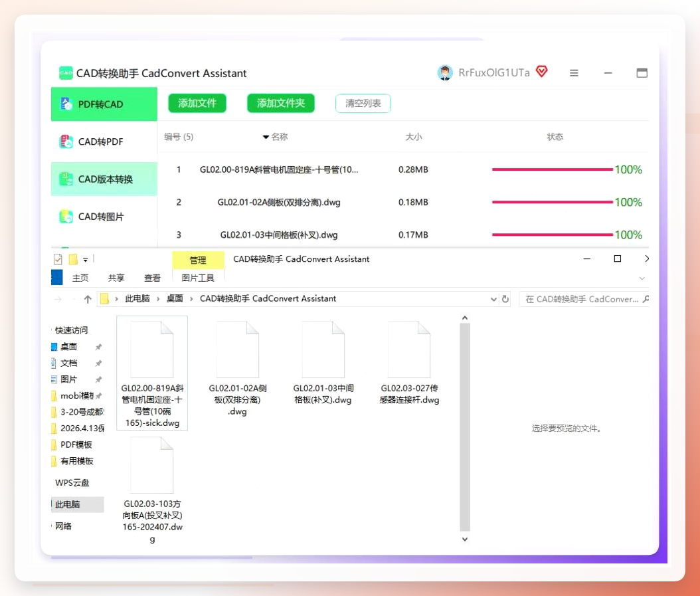
Task: Open the 管理 ribbon tab
Action: click(x=198, y=260)
